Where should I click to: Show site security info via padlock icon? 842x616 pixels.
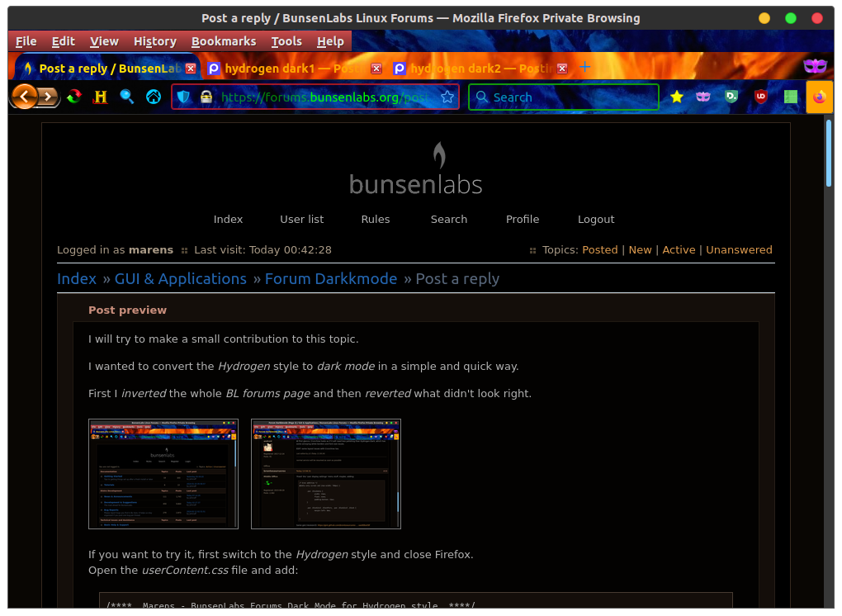206,97
